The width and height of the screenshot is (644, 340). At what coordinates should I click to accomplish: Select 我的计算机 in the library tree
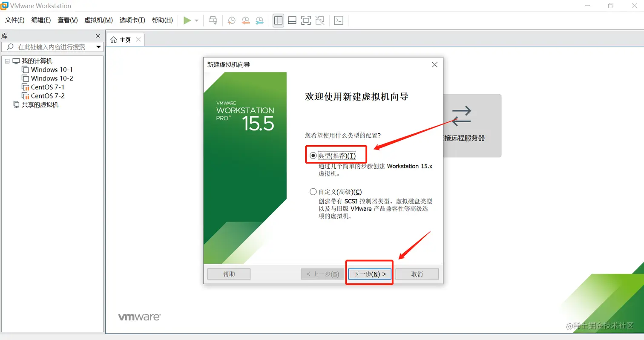(x=37, y=61)
